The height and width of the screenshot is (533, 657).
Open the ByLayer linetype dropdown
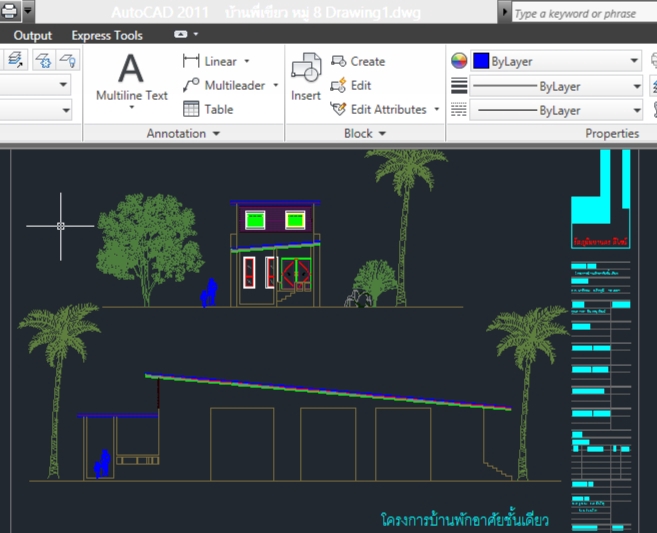click(x=636, y=111)
